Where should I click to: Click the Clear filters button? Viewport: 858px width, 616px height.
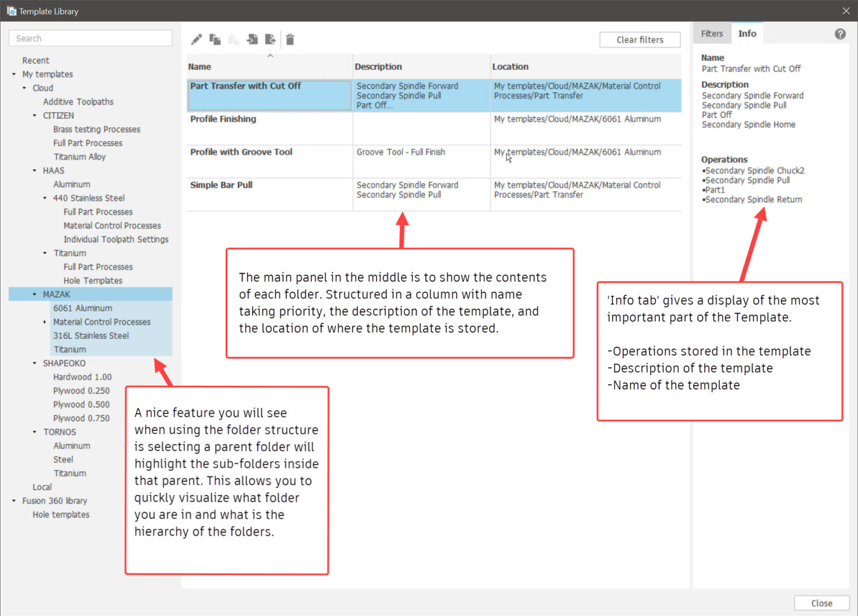pyautogui.click(x=640, y=40)
